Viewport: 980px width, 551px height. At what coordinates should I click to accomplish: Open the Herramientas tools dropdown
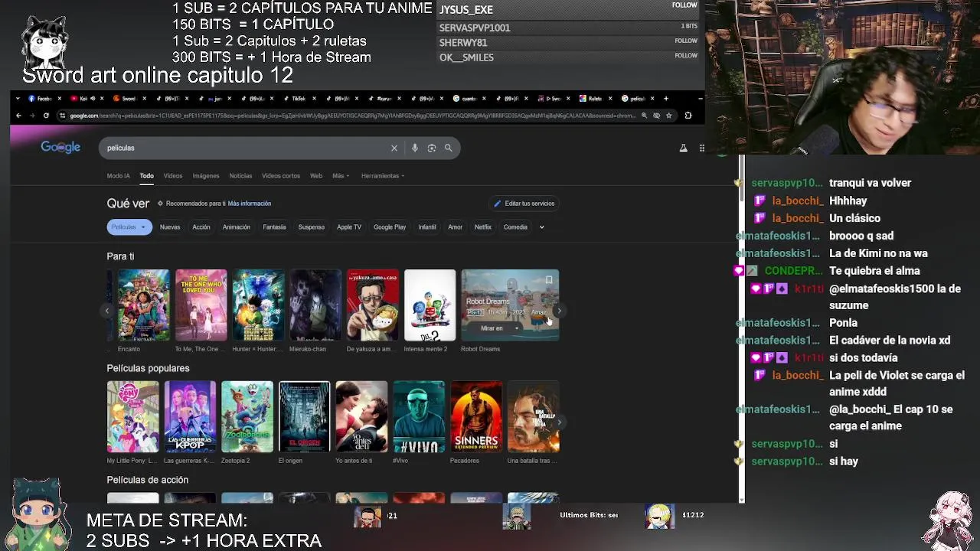(x=383, y=176)
